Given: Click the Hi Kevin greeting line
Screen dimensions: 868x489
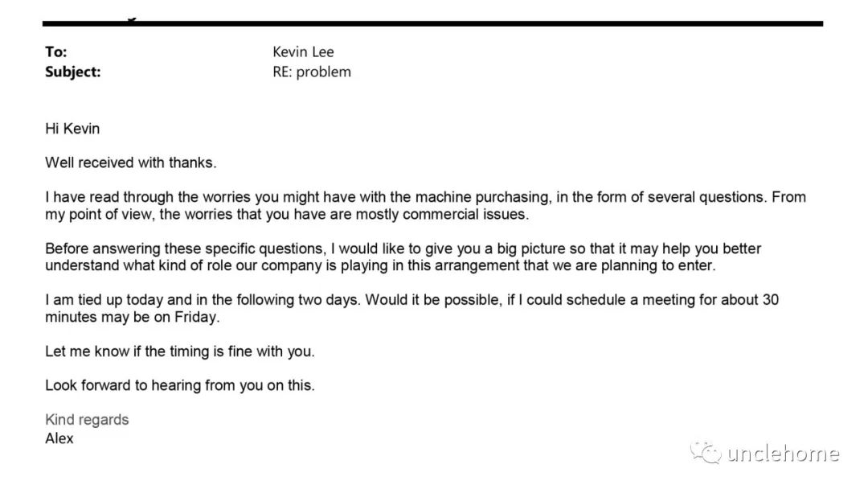Looking at the screenshot, I should pyautogui.click(x=72, y=129).
